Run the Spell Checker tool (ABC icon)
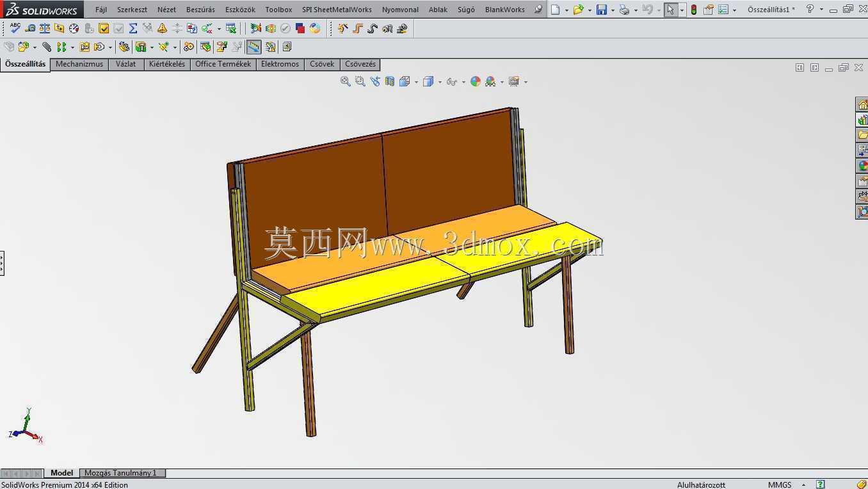This screenshot has height=489, width=868. (15, 28)
